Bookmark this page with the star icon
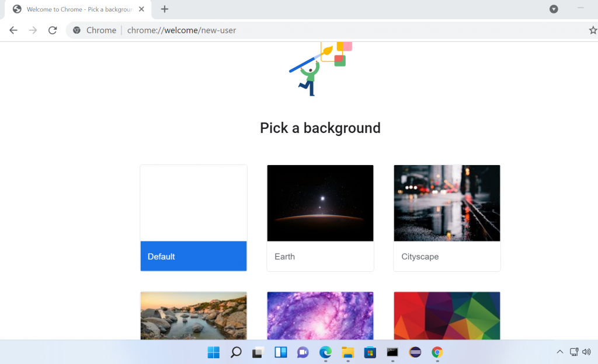This screenshot has width=598, height=364. [x=593, y=30]
